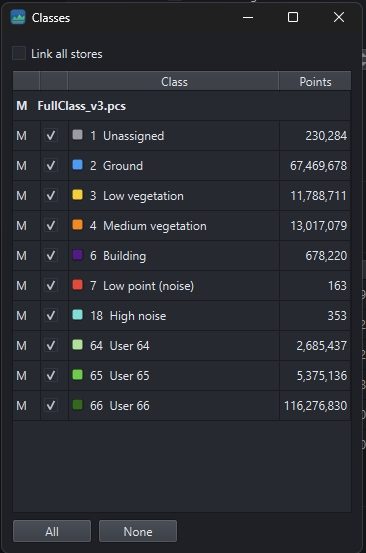366x553 pixels.
Task: Click the yellow Low vegetation color swatch
Action: [x=78, y=194]
